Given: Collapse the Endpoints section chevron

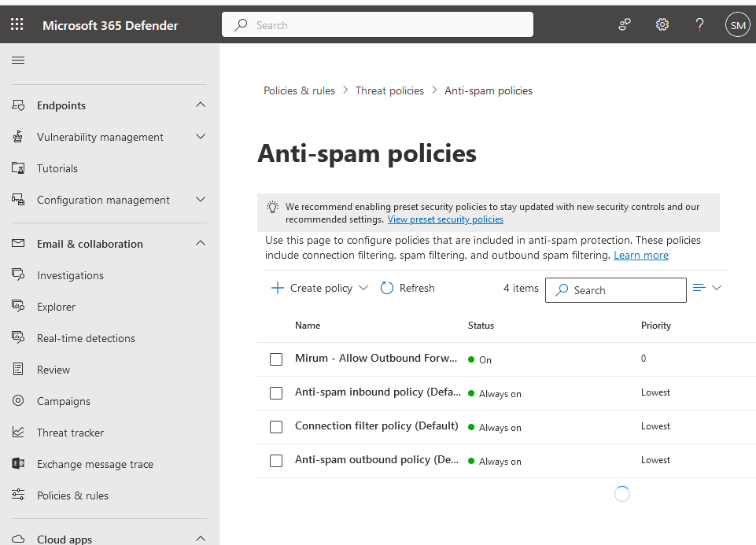Looking at the screenshot, I should click(x=201, y=105).
